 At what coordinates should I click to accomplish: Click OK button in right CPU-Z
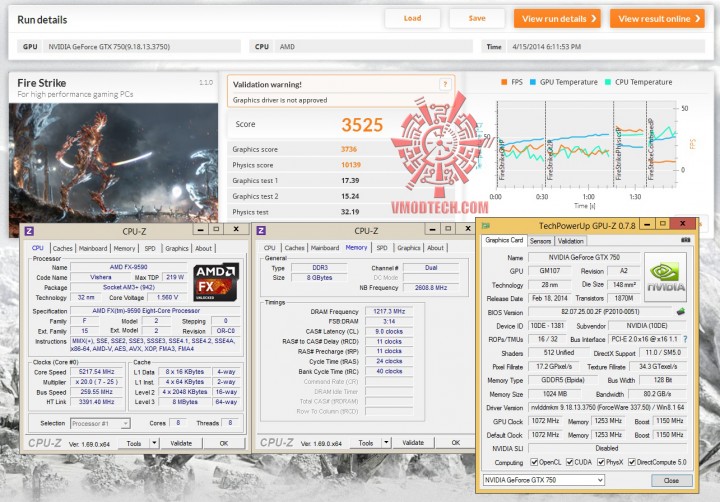click(456, 443)
